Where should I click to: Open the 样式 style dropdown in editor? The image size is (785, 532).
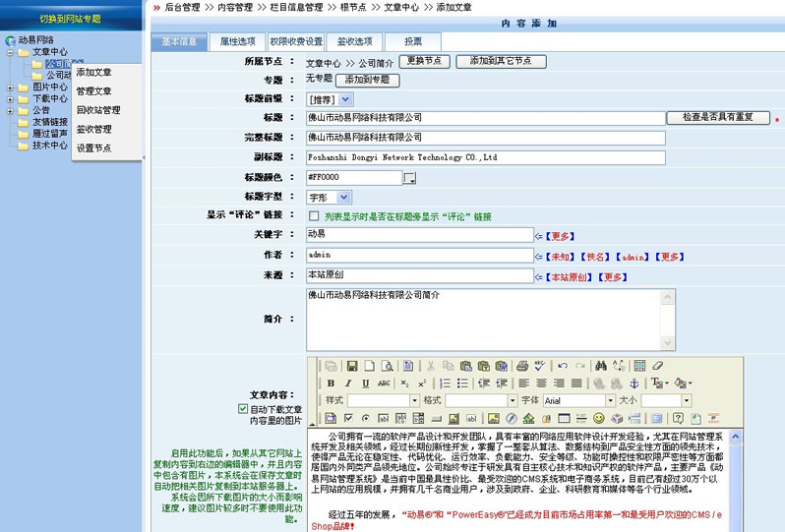(x=414, y=400)
